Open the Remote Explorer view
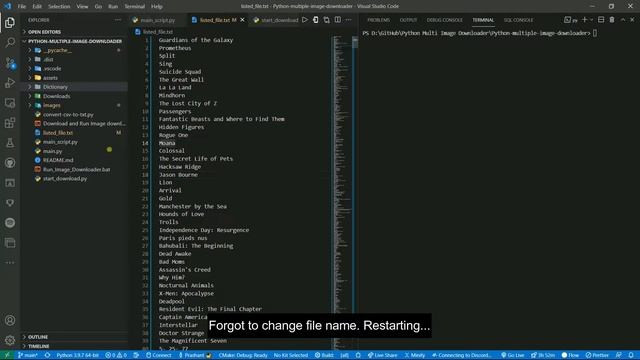 tap(10, 102)
